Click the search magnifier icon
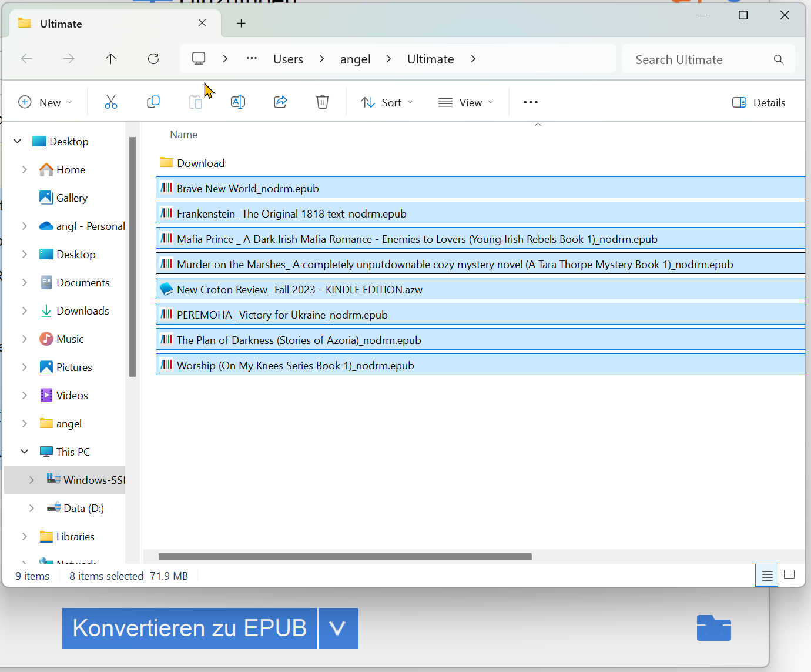 click(779, 59)
